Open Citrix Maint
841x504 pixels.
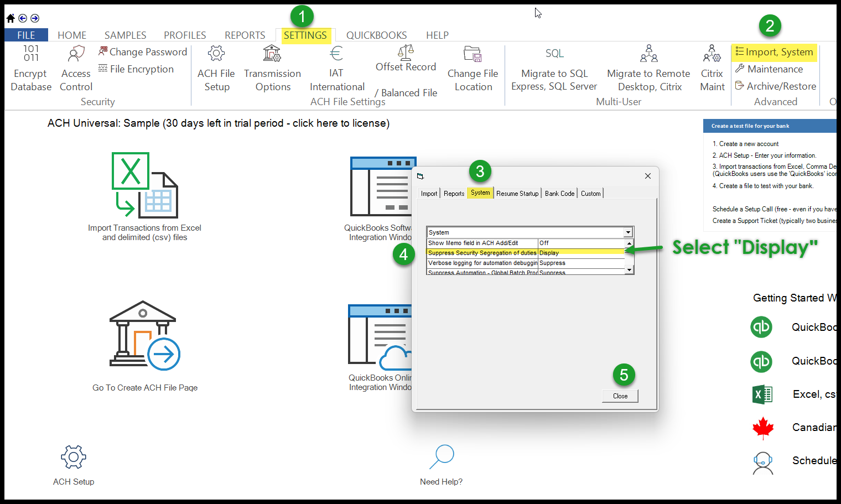point(712,69)
